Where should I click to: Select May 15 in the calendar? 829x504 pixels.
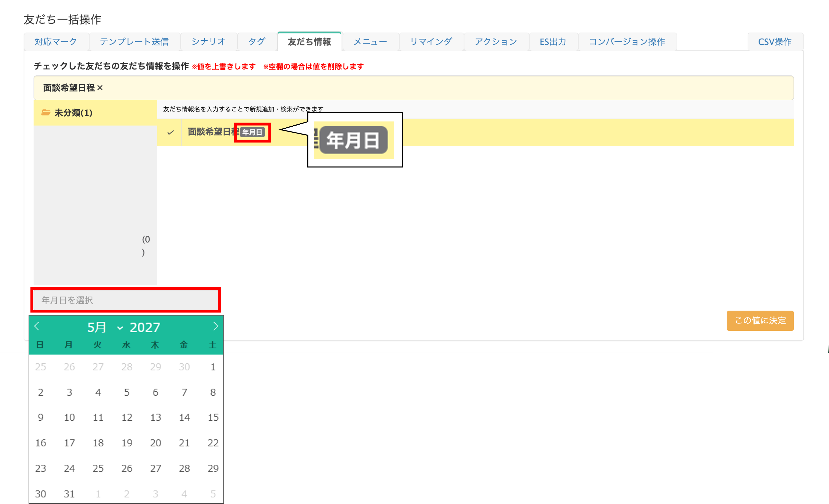tap(213, 417)
